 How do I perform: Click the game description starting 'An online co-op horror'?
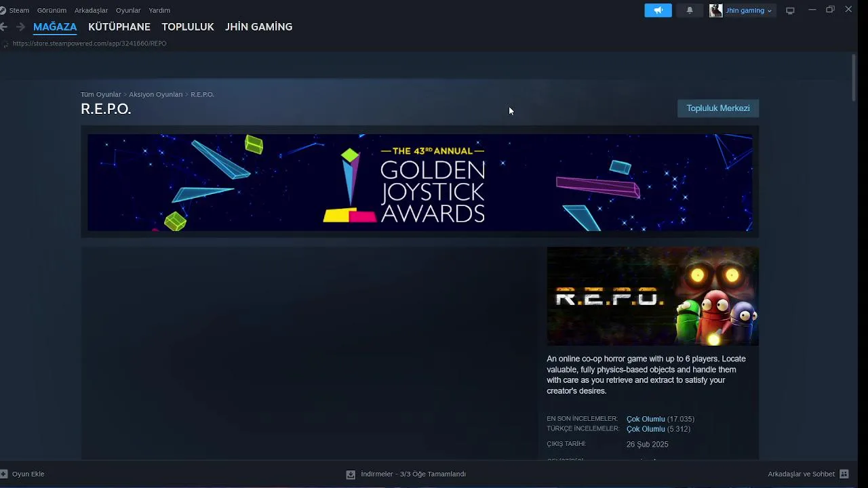tap(646, 375)
